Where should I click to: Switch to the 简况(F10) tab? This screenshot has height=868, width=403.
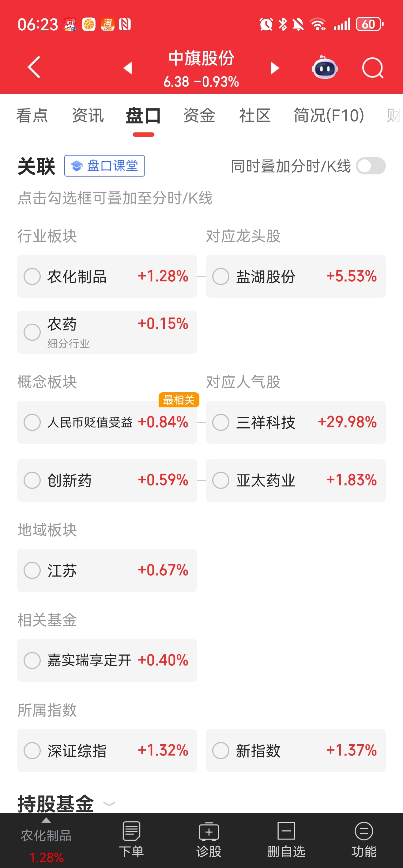tap(329, 115)
